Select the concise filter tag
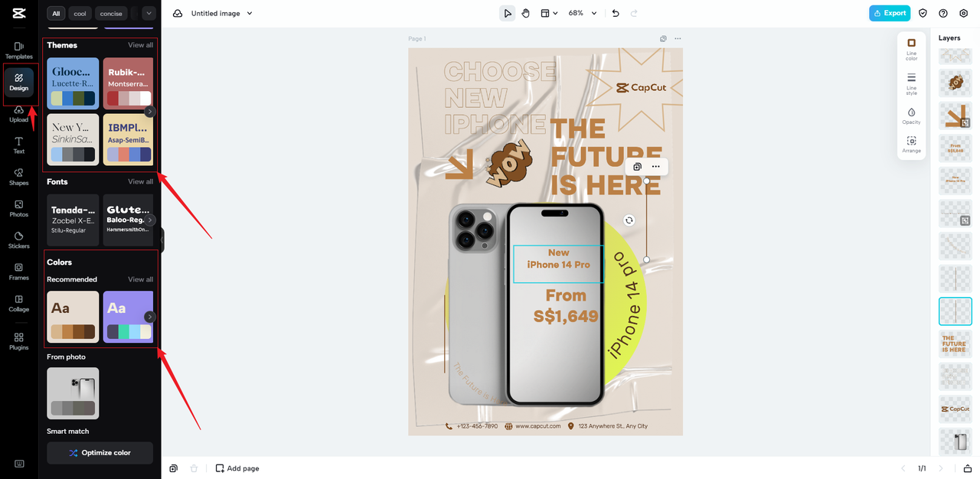980x479 pixels. click(x=111, y=13)
